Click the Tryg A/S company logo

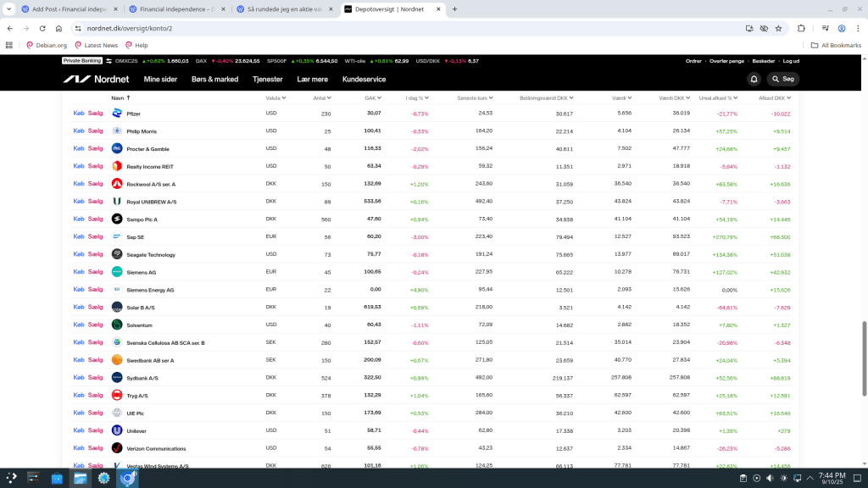click(117, 396)
